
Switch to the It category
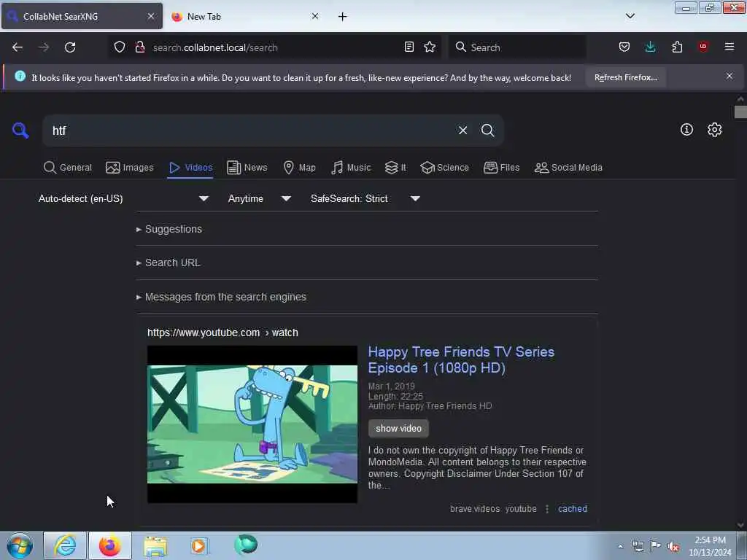pyautogui.click(x=395, y=168)
